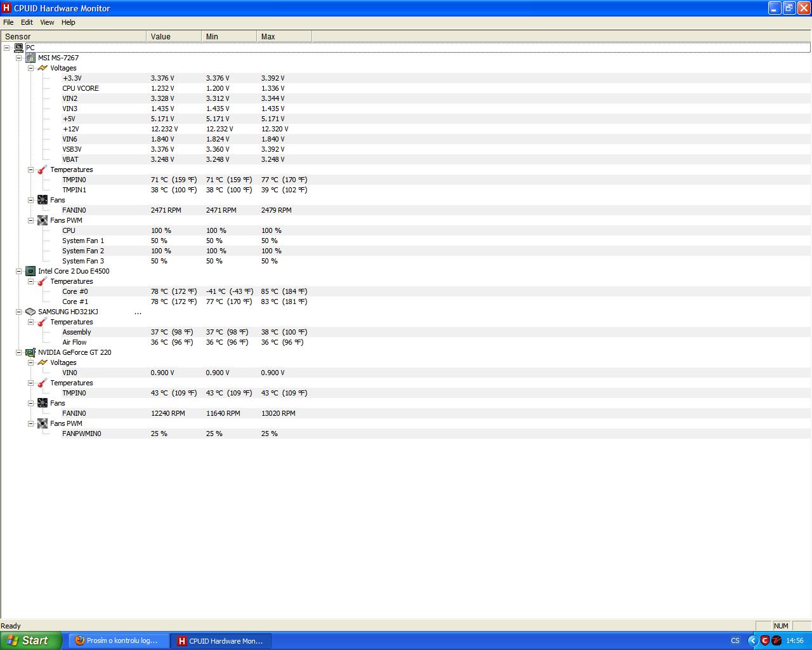
Task: Collapse the MSI MS-7267 node
Action: (x=18, y=58)
